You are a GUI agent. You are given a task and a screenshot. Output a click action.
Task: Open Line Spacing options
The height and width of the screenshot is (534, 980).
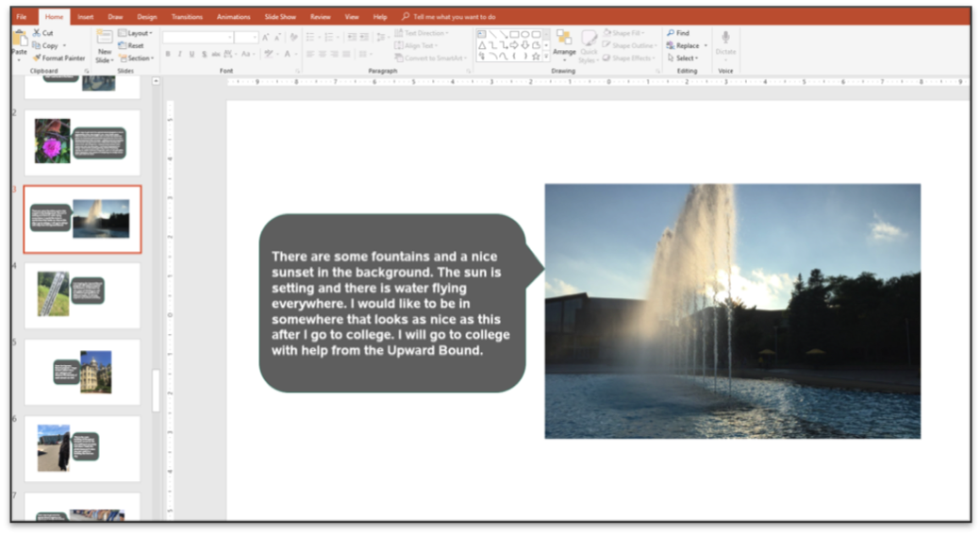tap(381, 38)
